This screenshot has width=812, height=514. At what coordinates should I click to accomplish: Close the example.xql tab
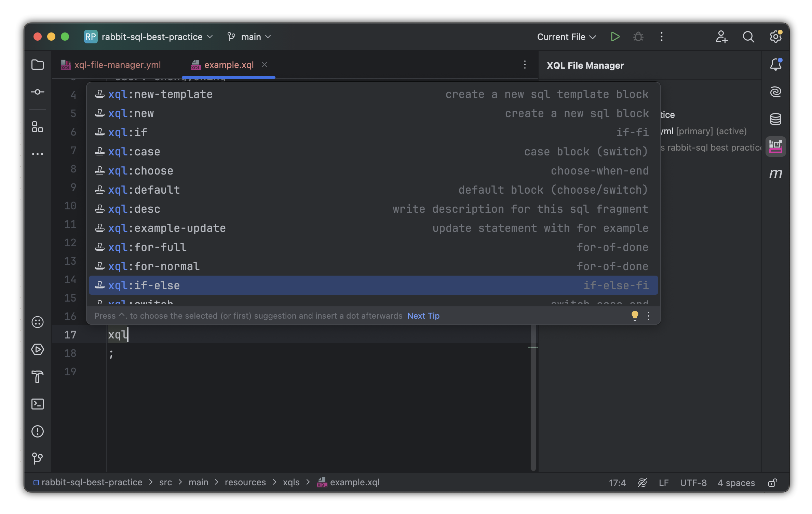265,65
